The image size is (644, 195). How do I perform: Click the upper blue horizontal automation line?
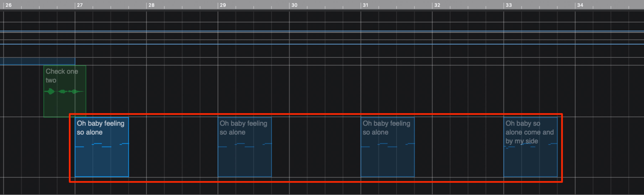pyautogui.click(x=322, y=31)
